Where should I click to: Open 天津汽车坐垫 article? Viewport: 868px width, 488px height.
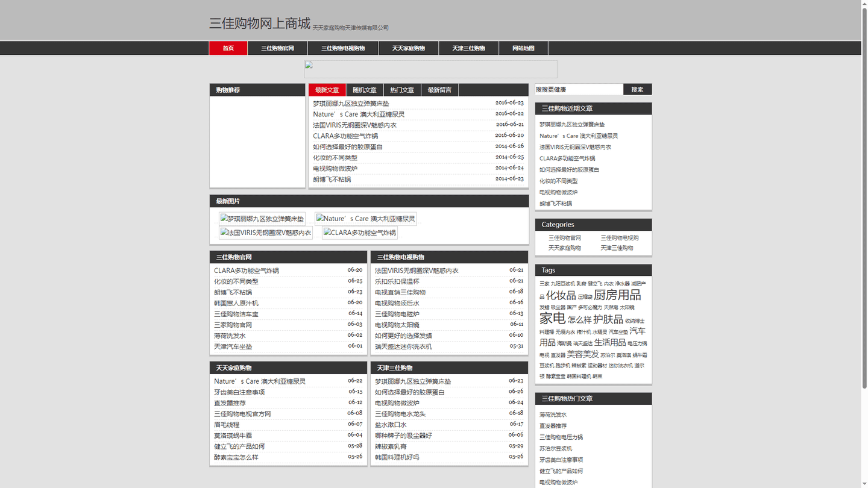[x=233, y=346]
